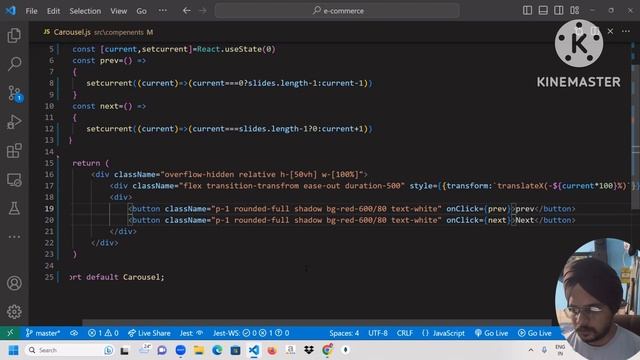Screen dimensions: 640x360
Task: Select the Carousel.js editor tab
Action: tap(98, 32)
